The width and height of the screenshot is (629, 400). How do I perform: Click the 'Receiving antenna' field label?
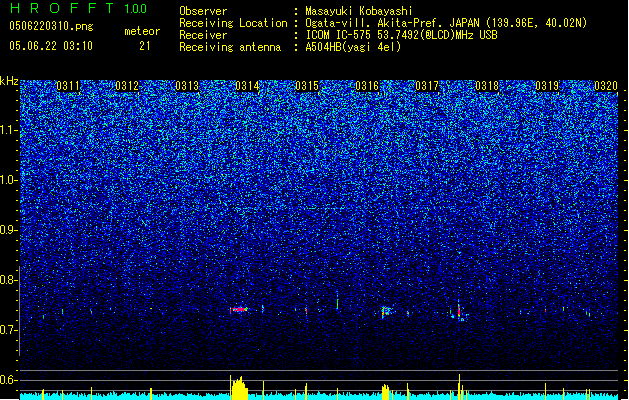(230, 47)
